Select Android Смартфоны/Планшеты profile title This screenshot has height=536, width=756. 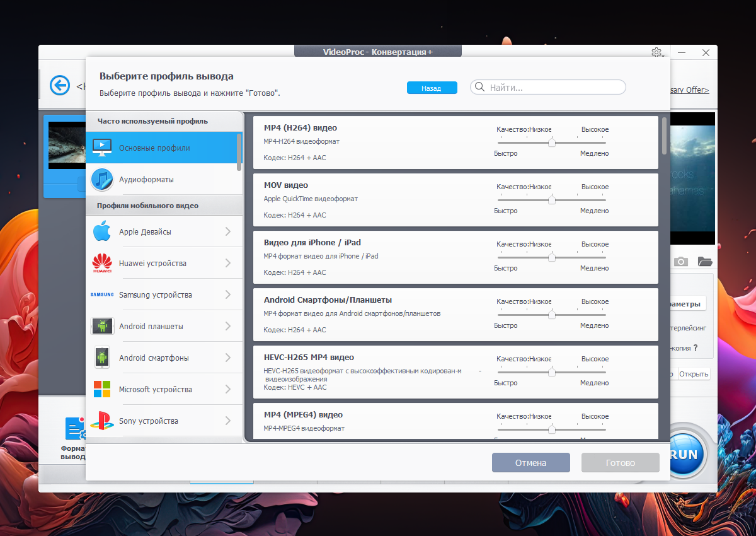[328, 300]
